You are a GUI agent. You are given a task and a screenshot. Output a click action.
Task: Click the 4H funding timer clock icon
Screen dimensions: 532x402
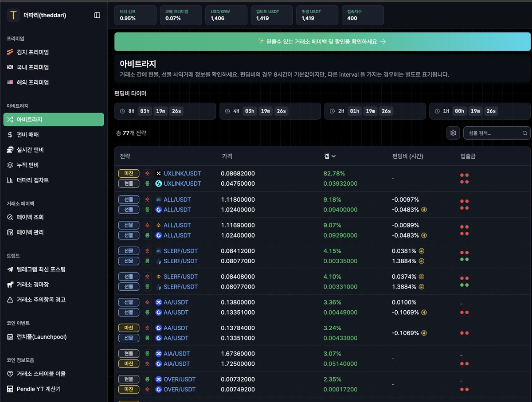pos(227,111)
